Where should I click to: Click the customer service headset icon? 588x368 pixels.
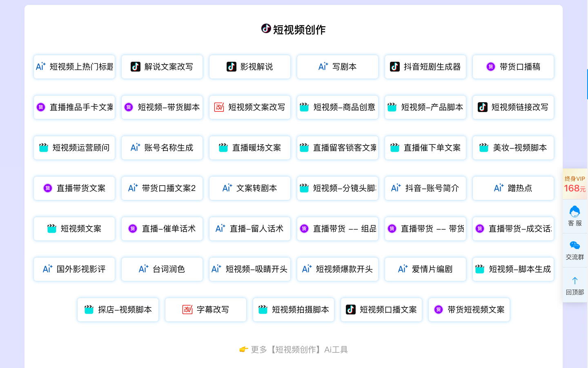(x=575, y=212)
